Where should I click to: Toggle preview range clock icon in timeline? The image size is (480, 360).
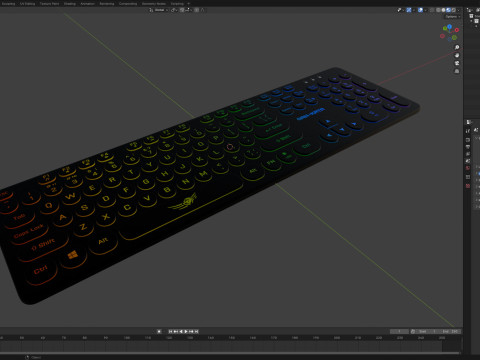(413, 331)
